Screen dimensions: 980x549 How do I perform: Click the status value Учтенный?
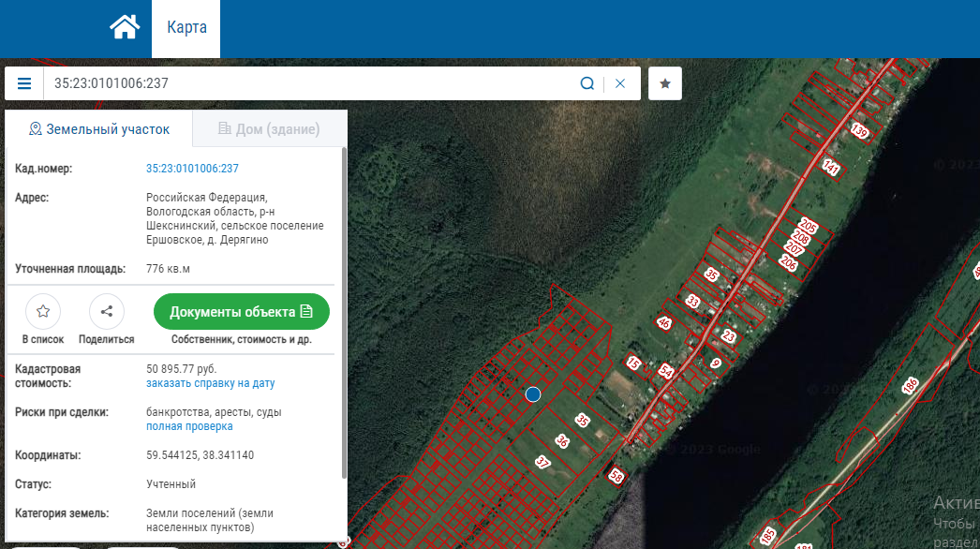tap(171, 483)
